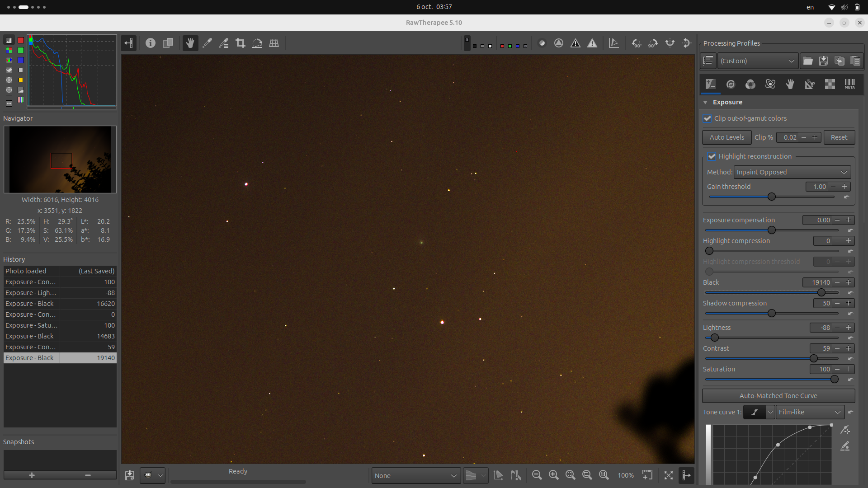The image size is (868, 488).
Task: Toggle the red histogram channel button
Action: [x=21, y=40]
